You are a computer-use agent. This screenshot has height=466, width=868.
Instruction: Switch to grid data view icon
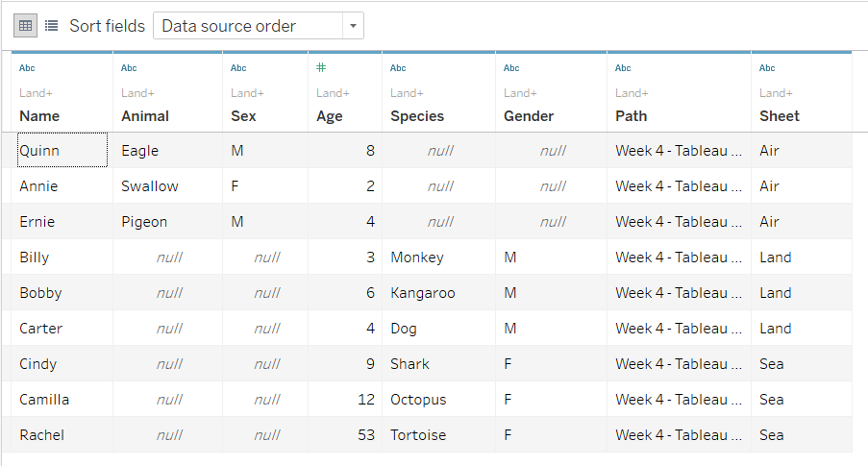point(25,26)
